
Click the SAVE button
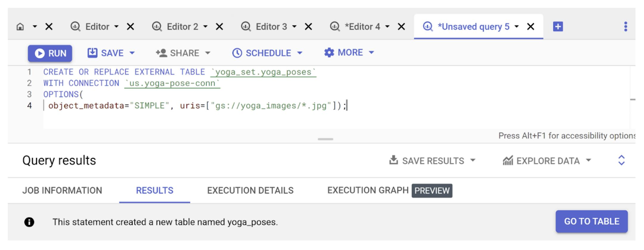106,53
